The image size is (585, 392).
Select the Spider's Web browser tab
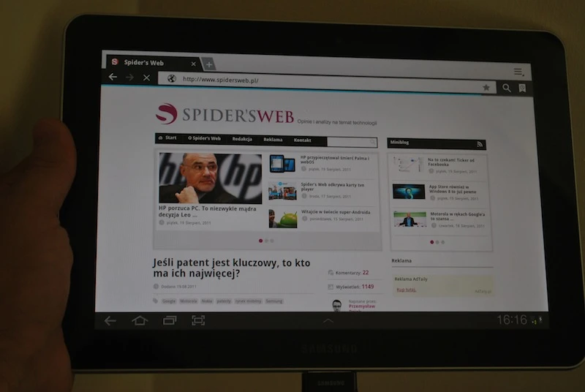(x=154, y=62)
